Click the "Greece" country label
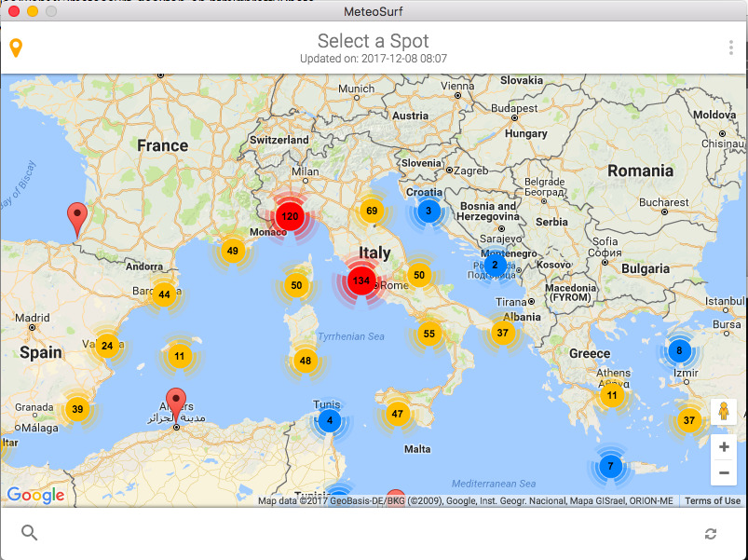The height and width of the screenshot is (560, 748). [590, 353]
